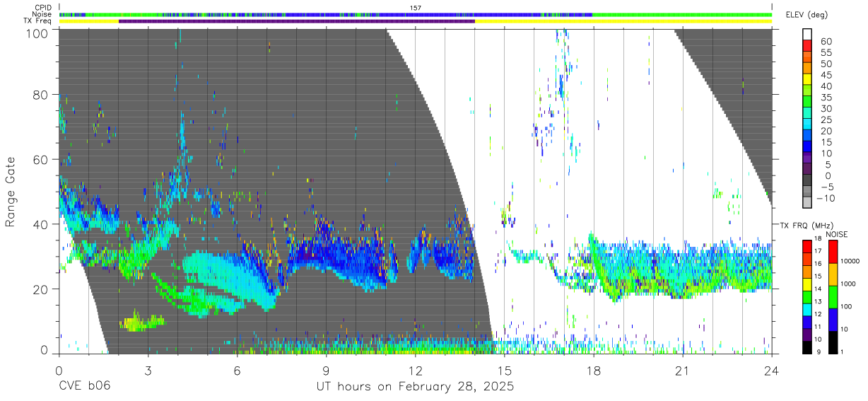Select the purple segment of the TX Freq bar
868x401 pixels.
tap(297, 21)
